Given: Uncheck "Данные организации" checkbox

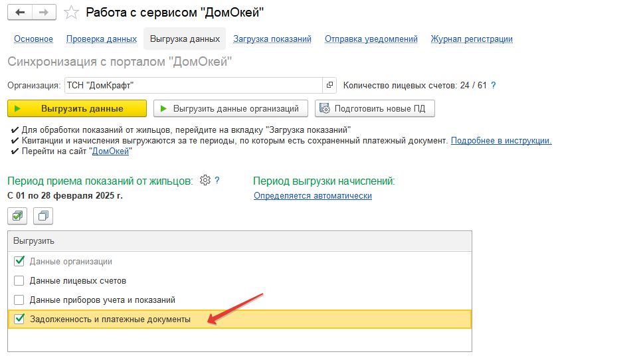Looking at the screenshot, I should click(x=19, y=261).
